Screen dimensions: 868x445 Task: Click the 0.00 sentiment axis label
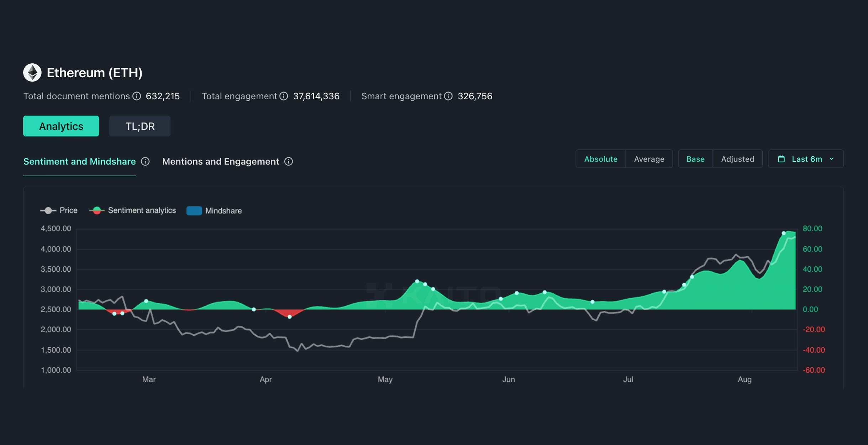pos(810,309)
